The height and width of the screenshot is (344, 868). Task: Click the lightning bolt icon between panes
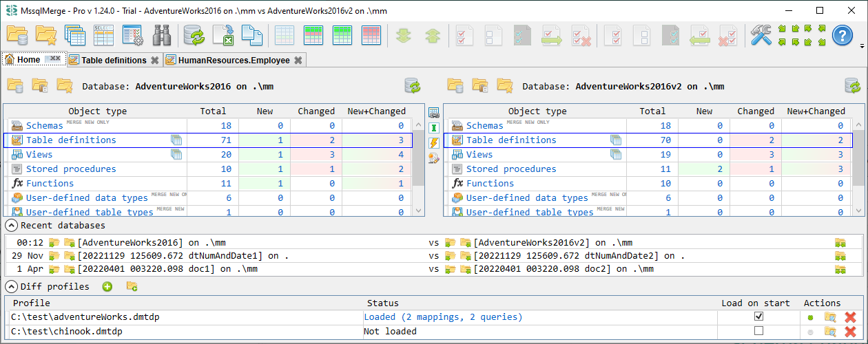(433, 143)
